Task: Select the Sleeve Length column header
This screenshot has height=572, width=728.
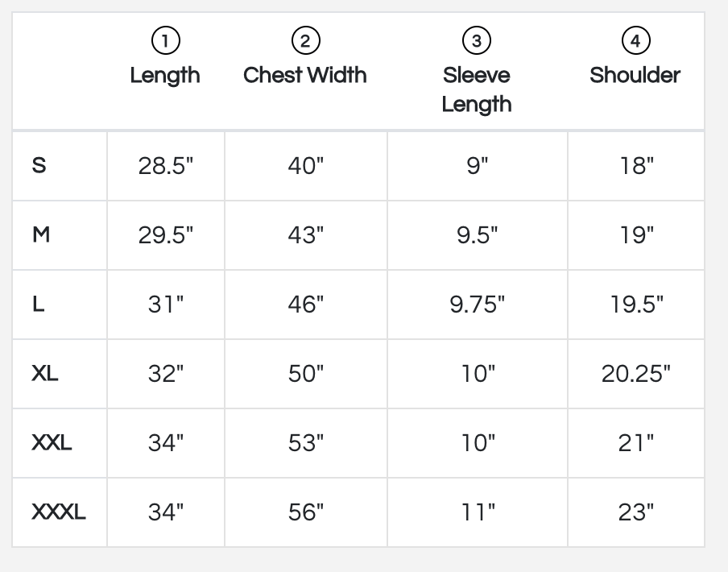Action: click(477, 89)
